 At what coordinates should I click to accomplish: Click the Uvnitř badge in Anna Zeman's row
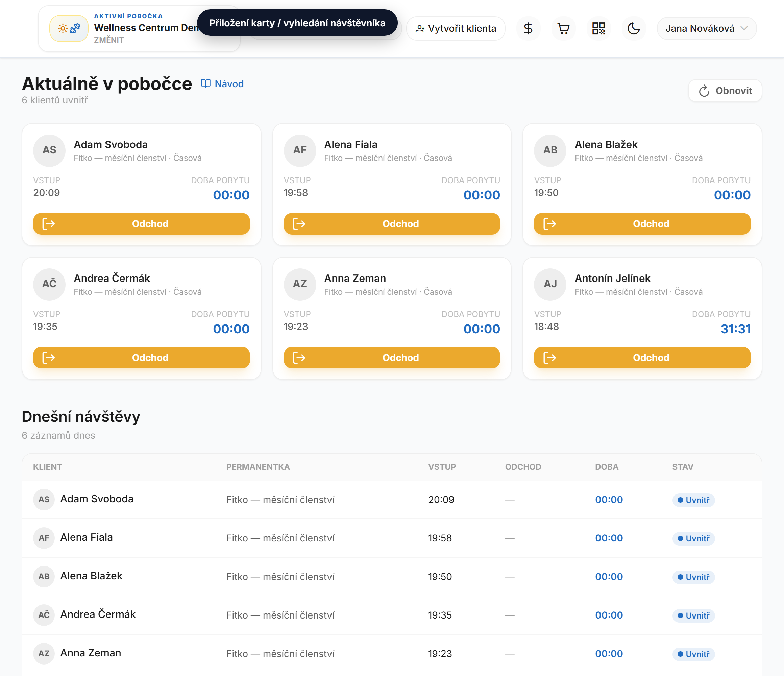click(693, 654)
